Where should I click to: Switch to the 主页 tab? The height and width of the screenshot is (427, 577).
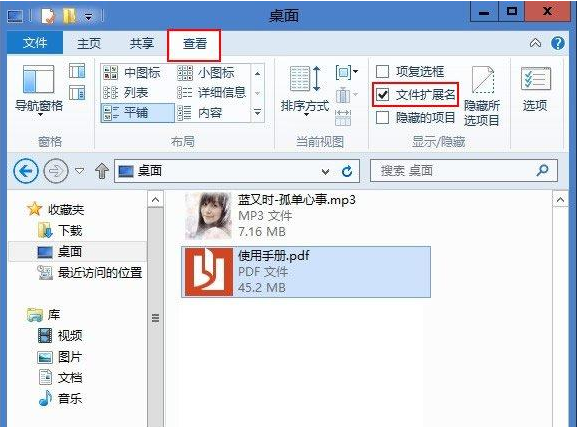(89, 43)
